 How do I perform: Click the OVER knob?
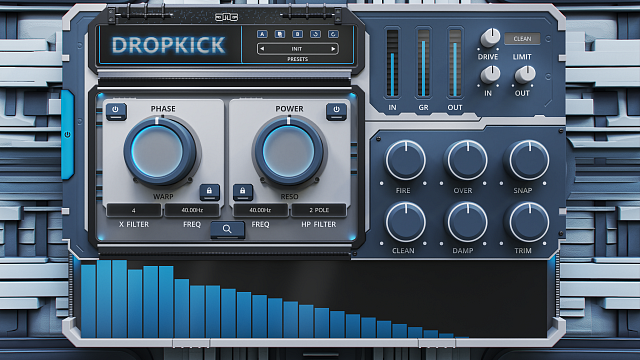pos(467,160)
